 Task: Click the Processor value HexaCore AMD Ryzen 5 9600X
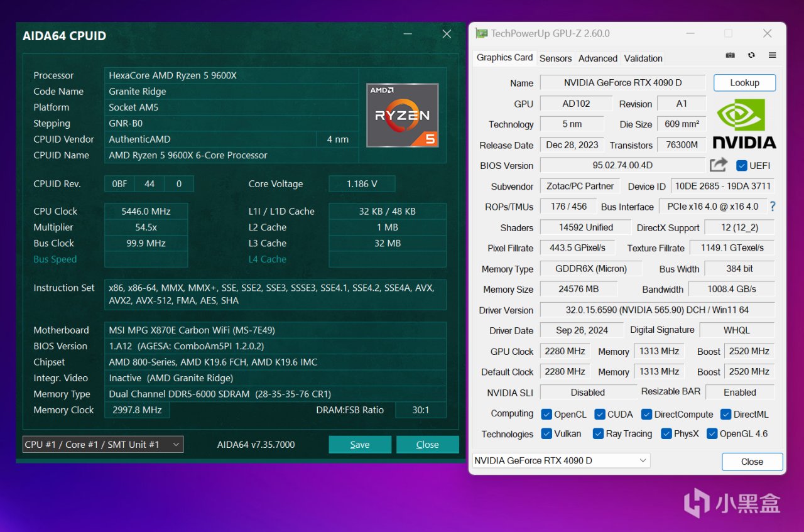(x=231, y=75)
